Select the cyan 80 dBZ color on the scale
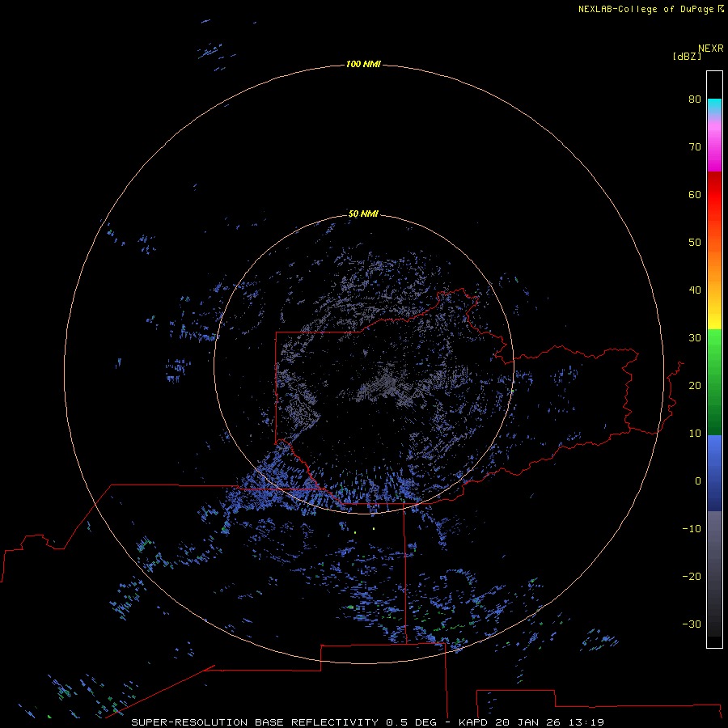The height and width of the screenshot is (728, 728). [x=714, y=105]
